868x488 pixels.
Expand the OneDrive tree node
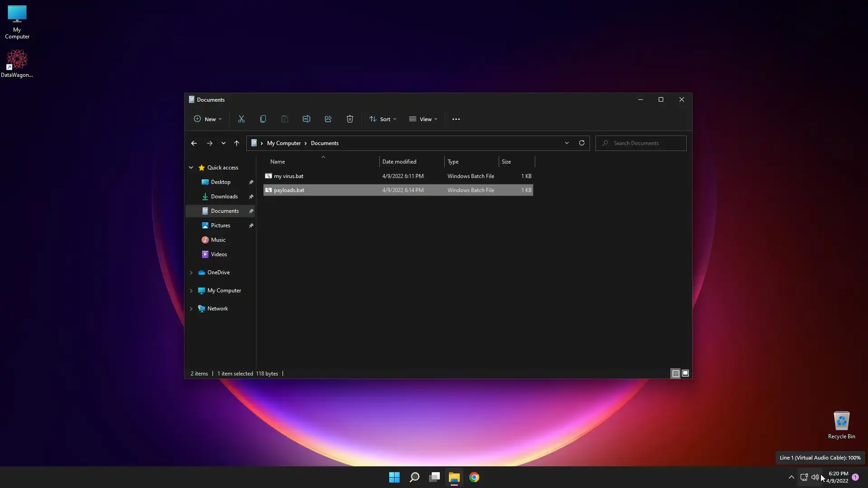tap(191, 272)
